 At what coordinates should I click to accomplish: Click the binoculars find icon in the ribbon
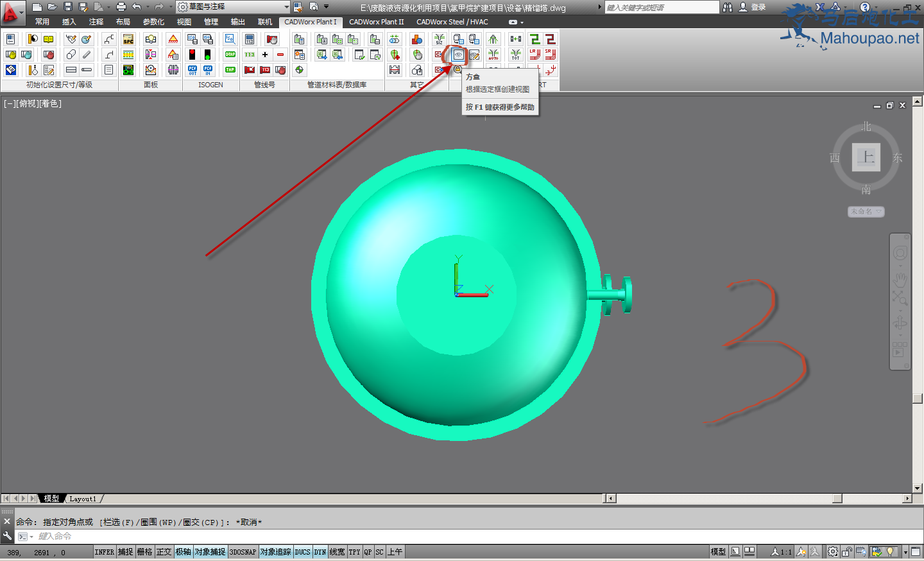728,7
